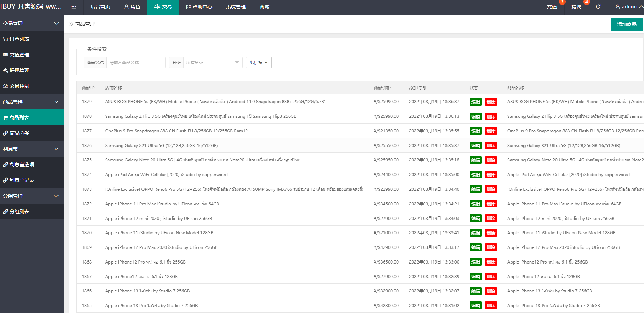Click the green 编辑 button for product 1879

click(475, 102)
